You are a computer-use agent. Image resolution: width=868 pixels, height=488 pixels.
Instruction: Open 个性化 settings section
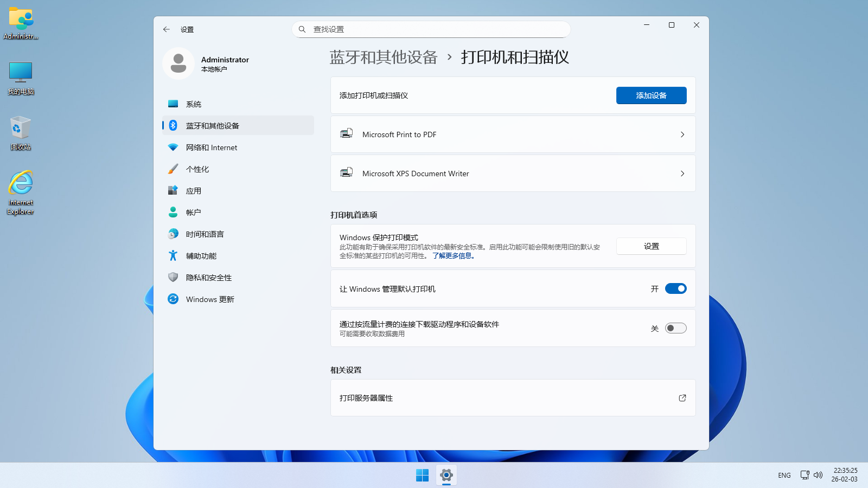coord(238,169)
